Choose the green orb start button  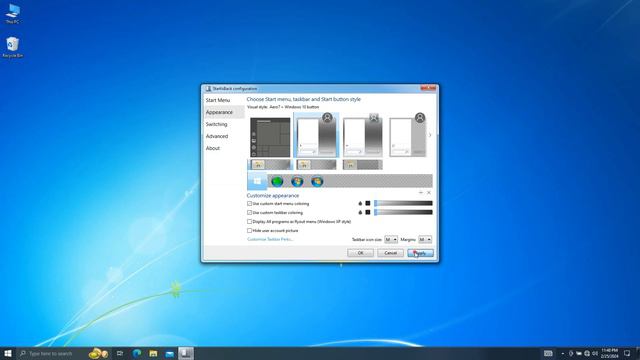pyautogui.click(x=277, y=181)
